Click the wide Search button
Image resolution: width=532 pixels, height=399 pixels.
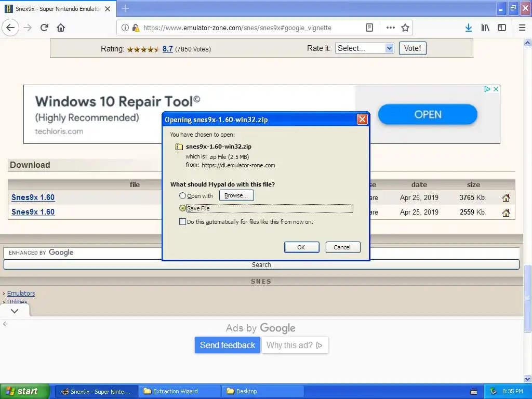point(261,264)
